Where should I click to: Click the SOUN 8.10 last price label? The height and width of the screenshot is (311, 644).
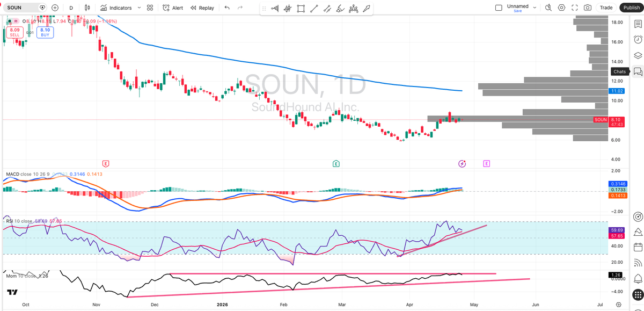pyautogui.click(x=609, y=120)
